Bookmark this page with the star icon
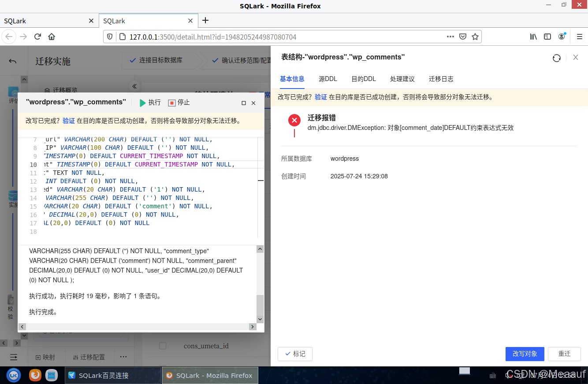The image size is (588, 384). coord(475,37)
